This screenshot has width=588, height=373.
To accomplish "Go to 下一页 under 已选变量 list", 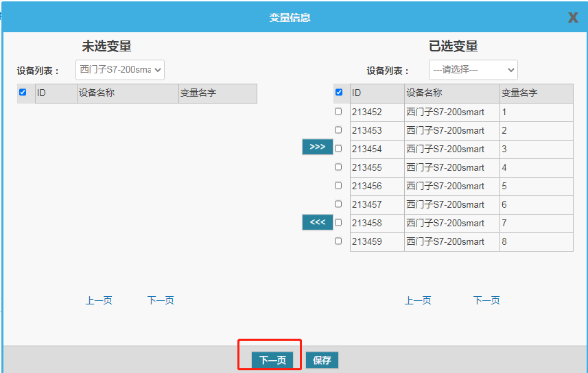I will tap(486, 300).
